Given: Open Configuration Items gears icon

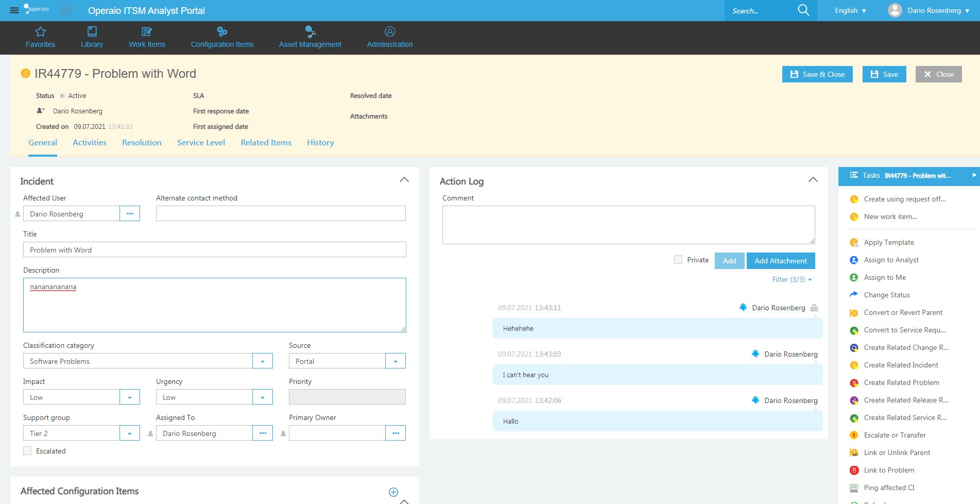Looking at the screenshot, I should point(222,32).
